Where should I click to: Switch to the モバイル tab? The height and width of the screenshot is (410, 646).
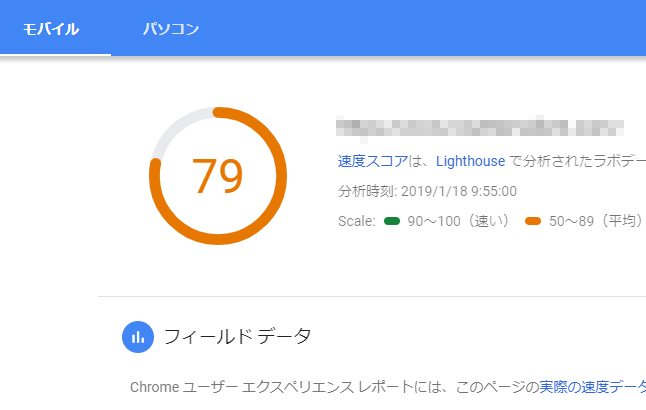pos(51,29)
